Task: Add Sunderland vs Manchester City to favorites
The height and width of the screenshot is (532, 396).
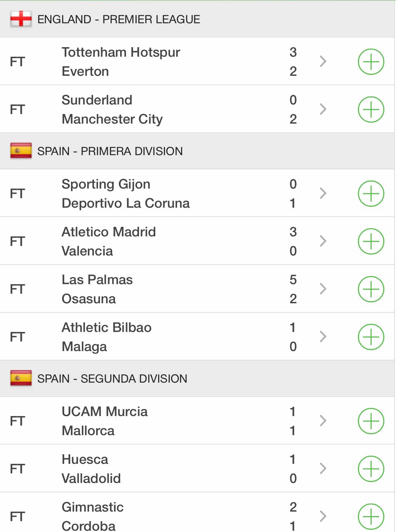Action: 371,110
